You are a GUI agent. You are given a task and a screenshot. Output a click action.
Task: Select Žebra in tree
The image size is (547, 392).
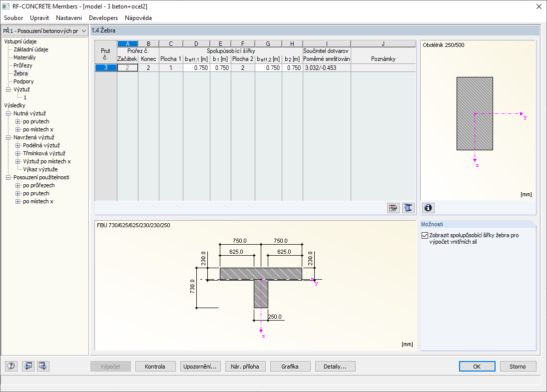pyautogui.click(x=20, y=73)
